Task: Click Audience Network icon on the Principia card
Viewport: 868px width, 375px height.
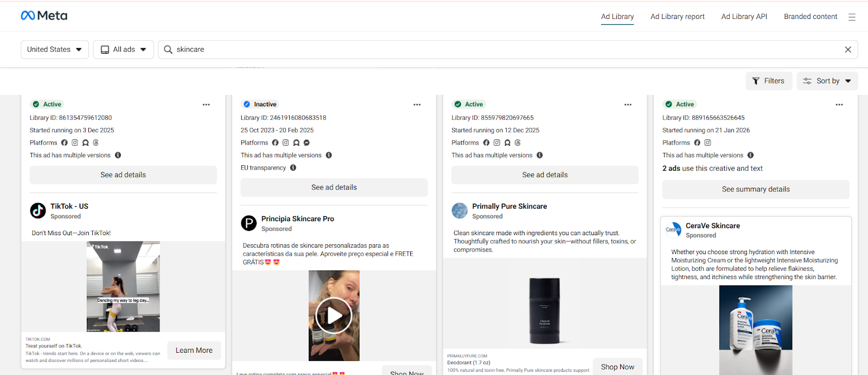Action: [296, 143]
